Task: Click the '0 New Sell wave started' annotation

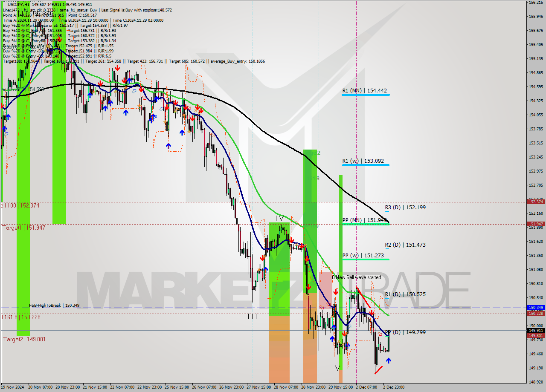Action: (357, 277)
